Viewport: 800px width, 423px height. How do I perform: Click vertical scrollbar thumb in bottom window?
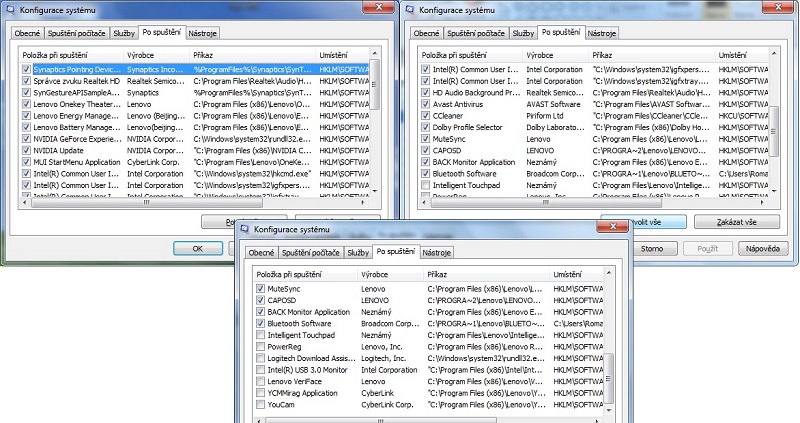point(609,378)
